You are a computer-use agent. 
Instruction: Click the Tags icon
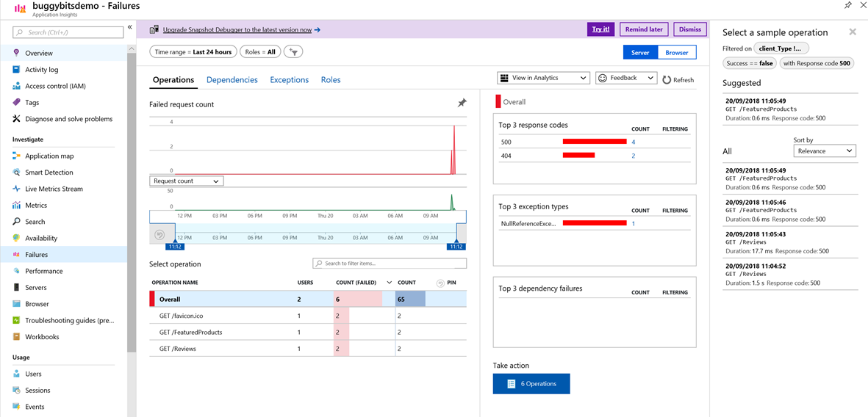pyautogui.click(x=16, y=102)
